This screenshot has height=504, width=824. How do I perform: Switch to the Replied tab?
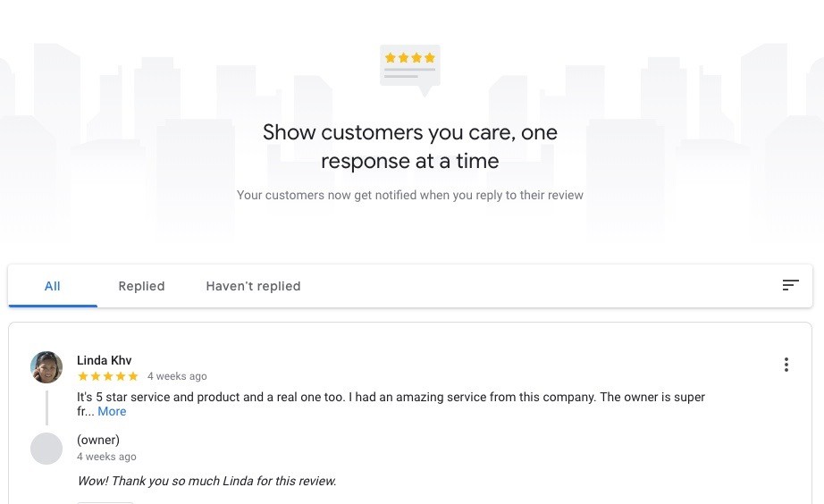coord(141,286)
